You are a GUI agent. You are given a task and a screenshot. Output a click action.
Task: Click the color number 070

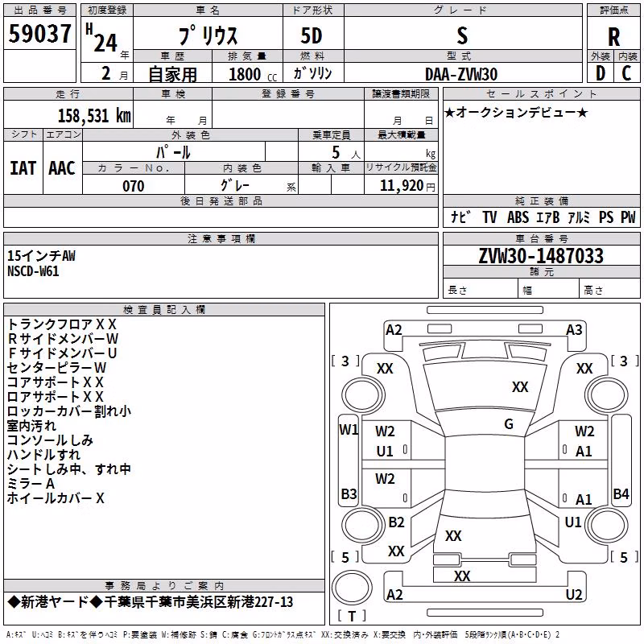[x=133, y=186]
